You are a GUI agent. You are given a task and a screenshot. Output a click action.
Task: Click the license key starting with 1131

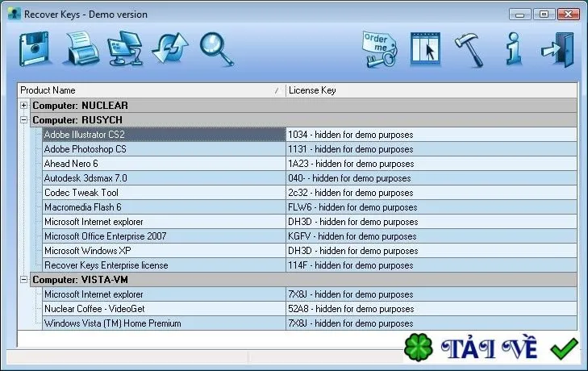tap(432, 149)
